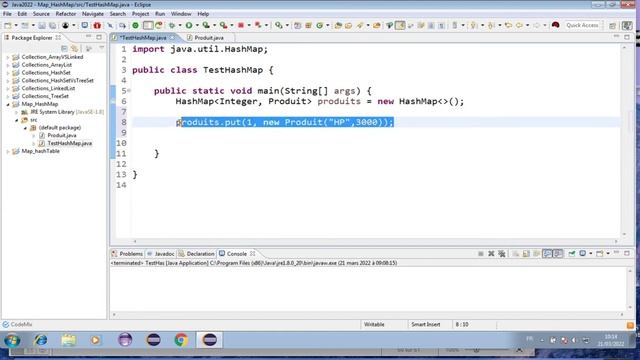Click the Java perspective icon at toolbar right
This screenshot has height=360, width=640.
(x=627, y=25)
